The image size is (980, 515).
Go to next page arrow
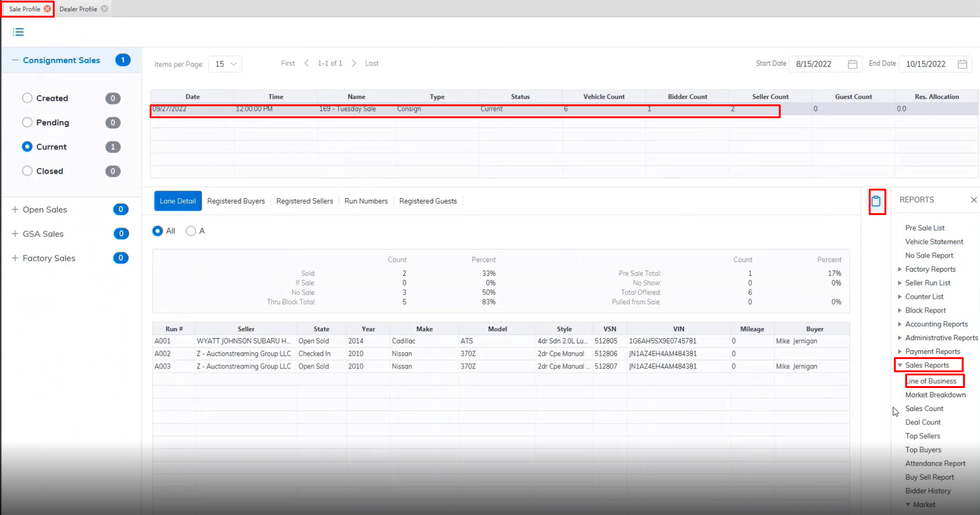[354, 64]
